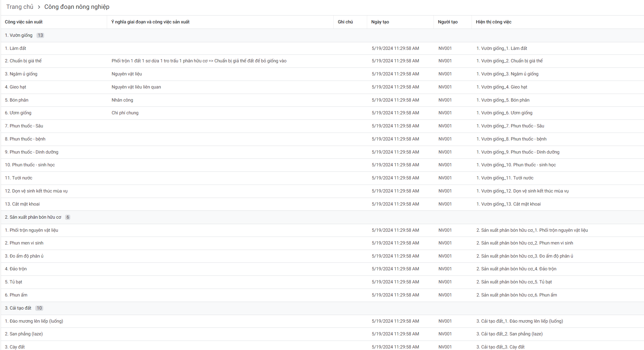Select the '4. Gieo hạt' task row
The height and width of the screenshot is (350, 644).
[16, 87]
